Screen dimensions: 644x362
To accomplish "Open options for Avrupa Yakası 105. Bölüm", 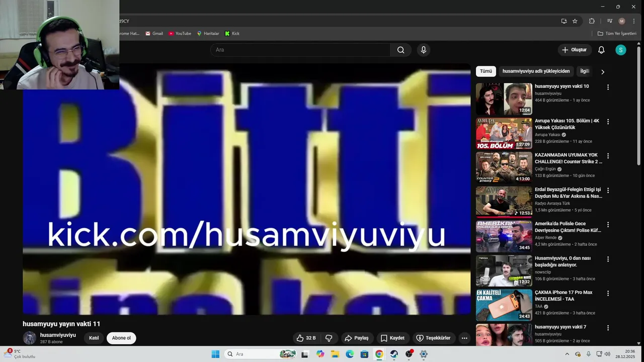I will [608, 122].
